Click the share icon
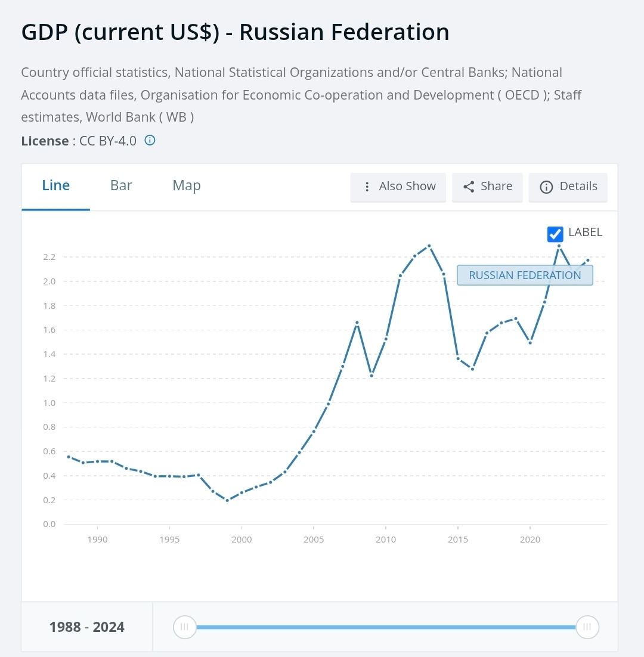This screenshot has height=657, width=644. click(x=469, y=187)
